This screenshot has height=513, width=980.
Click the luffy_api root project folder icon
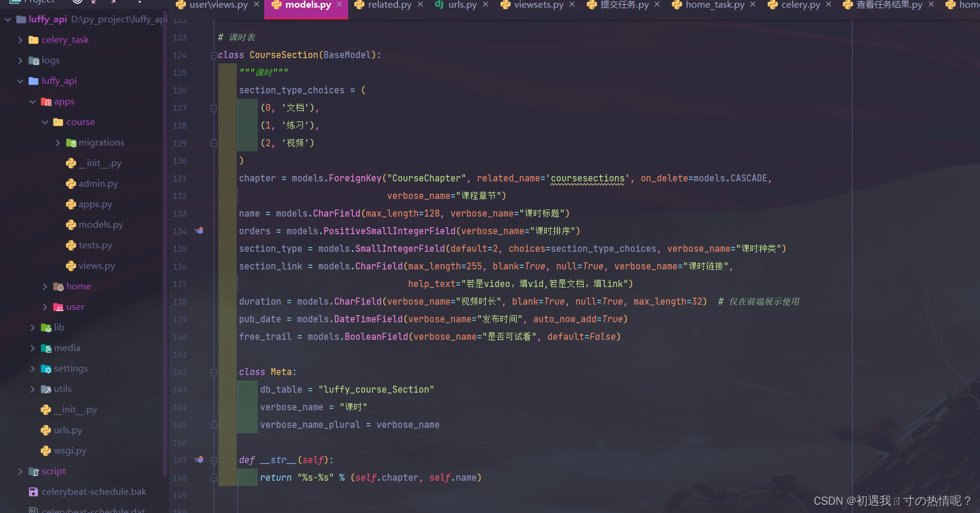21,19
